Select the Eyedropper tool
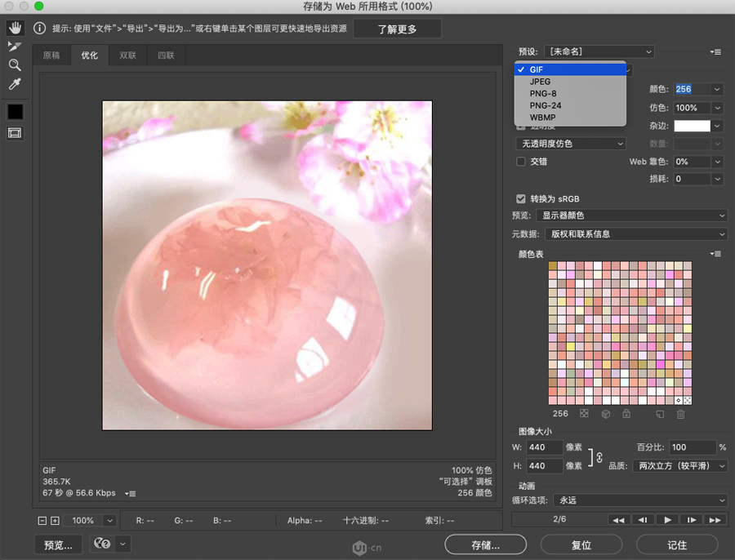The width and height of the screenshot is (735, 560). [15, 84]
